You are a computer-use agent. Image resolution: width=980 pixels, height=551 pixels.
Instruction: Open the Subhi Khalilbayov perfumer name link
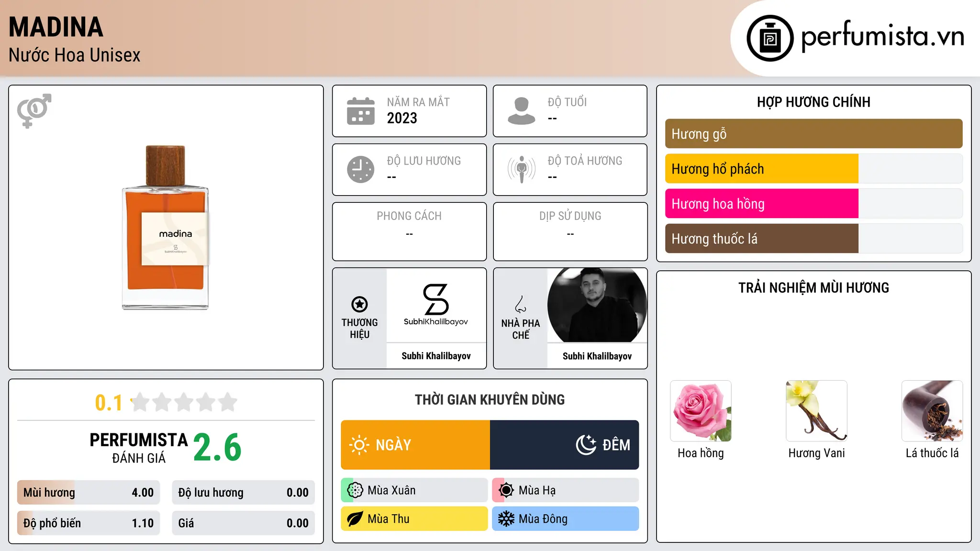(x=597, y=356)
